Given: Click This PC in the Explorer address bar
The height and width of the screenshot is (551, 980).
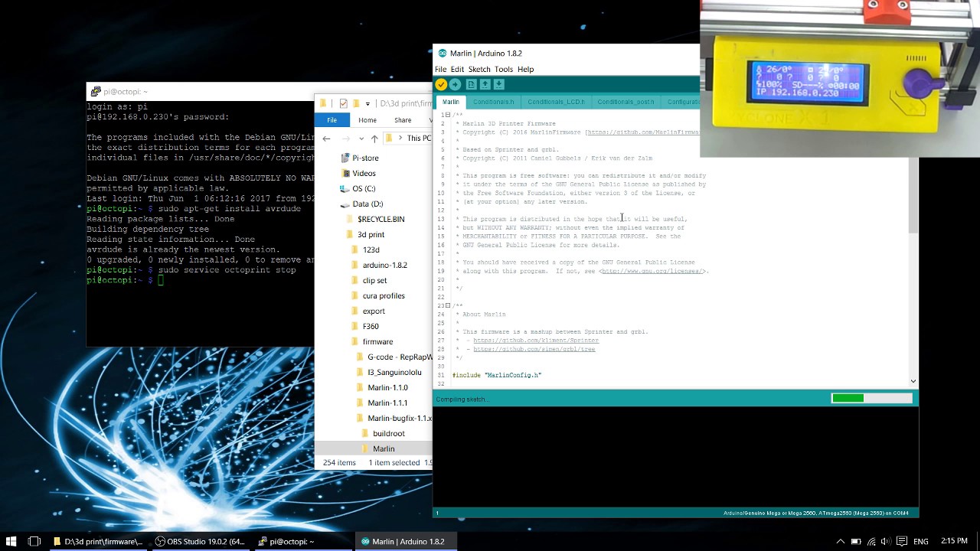Looking at the screenshot, I should point(419,139).
